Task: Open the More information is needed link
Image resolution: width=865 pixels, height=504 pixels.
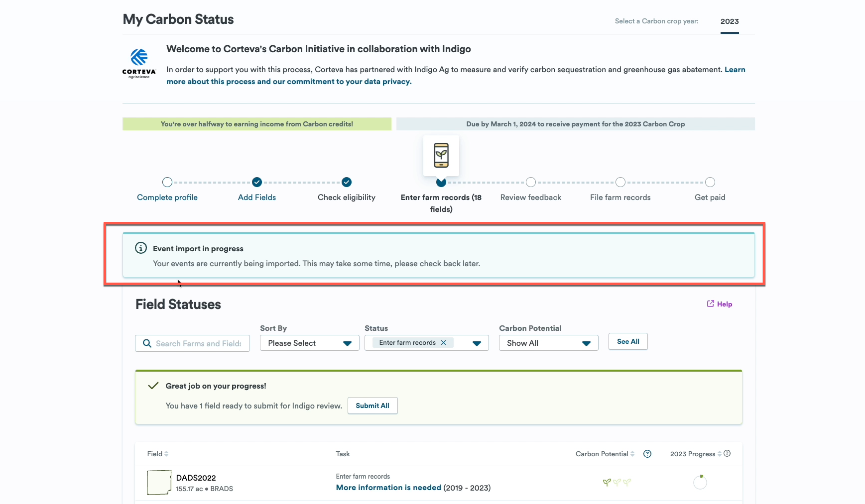Action: [x=388, y=488]
